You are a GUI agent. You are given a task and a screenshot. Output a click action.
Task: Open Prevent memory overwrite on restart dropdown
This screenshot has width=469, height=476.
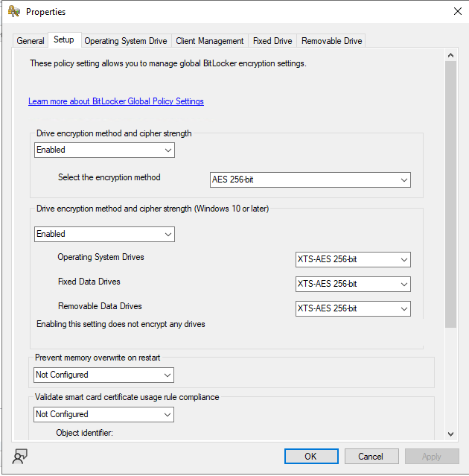pos(103,375)
